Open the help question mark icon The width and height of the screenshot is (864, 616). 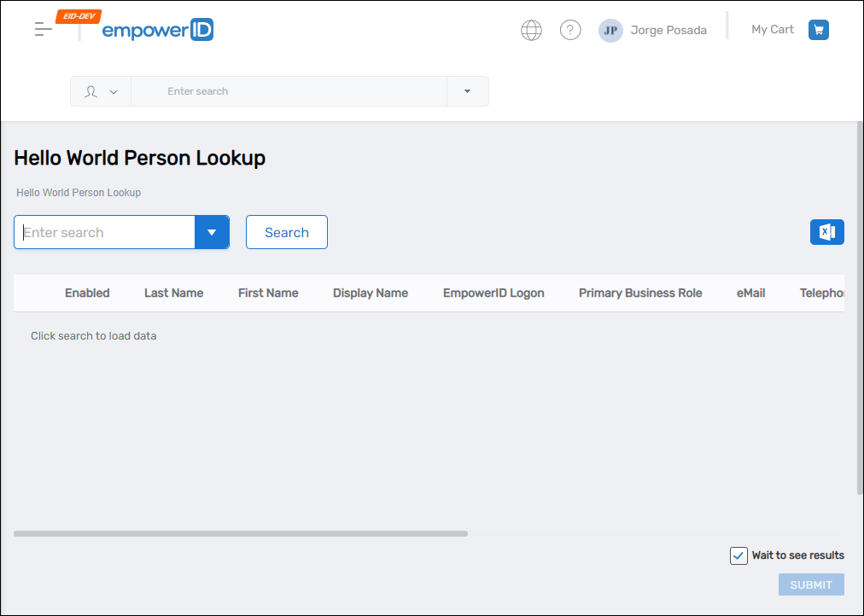point(570,29)
